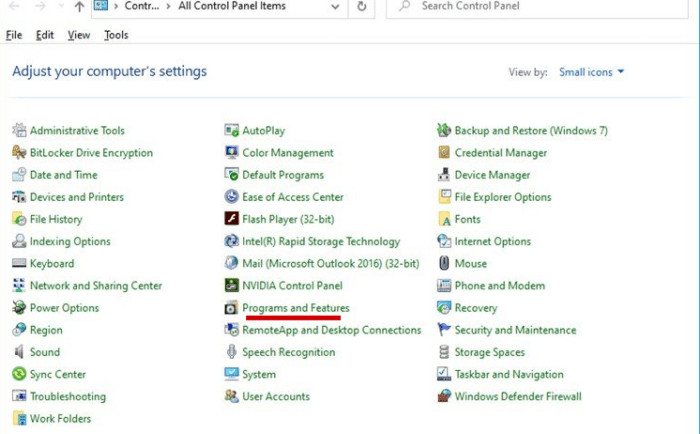Click in the Search Control Panel field
Screen dimensions: 700x434
[537, 6]
